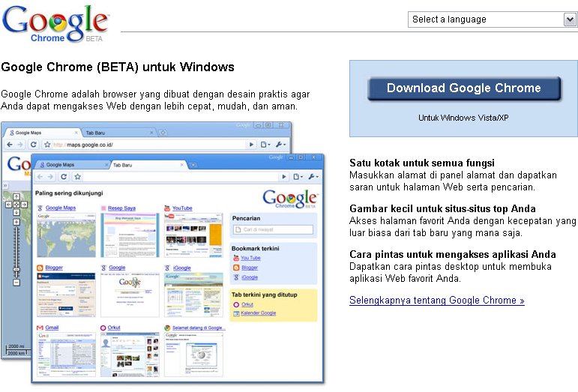Click bookmark star in rear browser window
Viewport: 578px width, 392px height.
[47, 145]
